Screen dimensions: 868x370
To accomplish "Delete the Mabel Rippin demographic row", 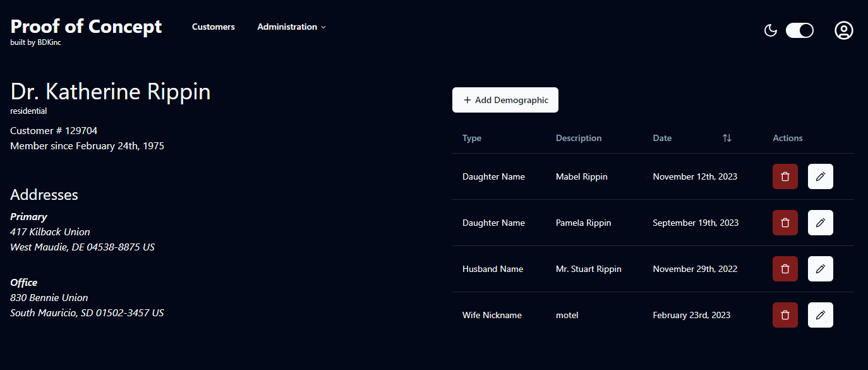I will 785,176.
